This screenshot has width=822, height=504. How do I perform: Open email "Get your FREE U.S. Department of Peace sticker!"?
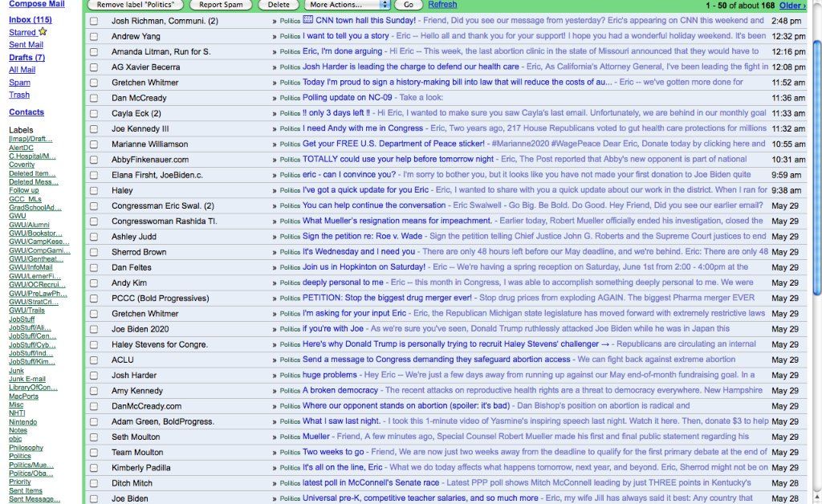click(x=393, y=144)
